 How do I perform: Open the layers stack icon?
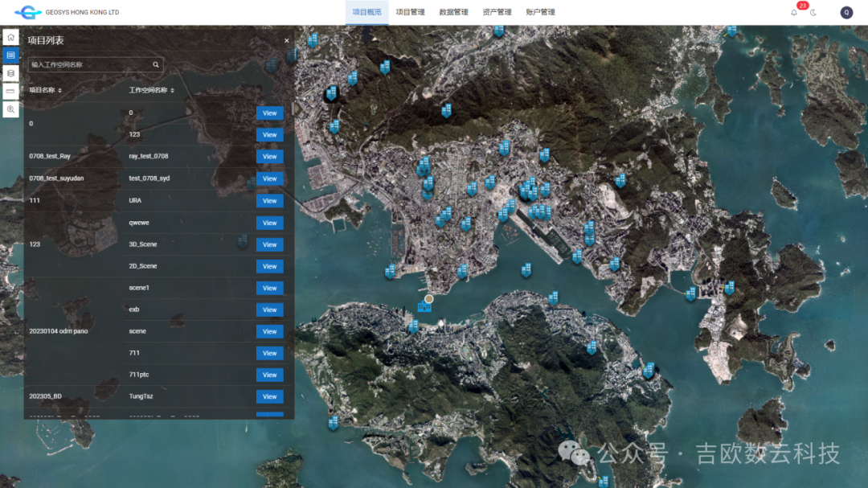[x=10, y=73]
